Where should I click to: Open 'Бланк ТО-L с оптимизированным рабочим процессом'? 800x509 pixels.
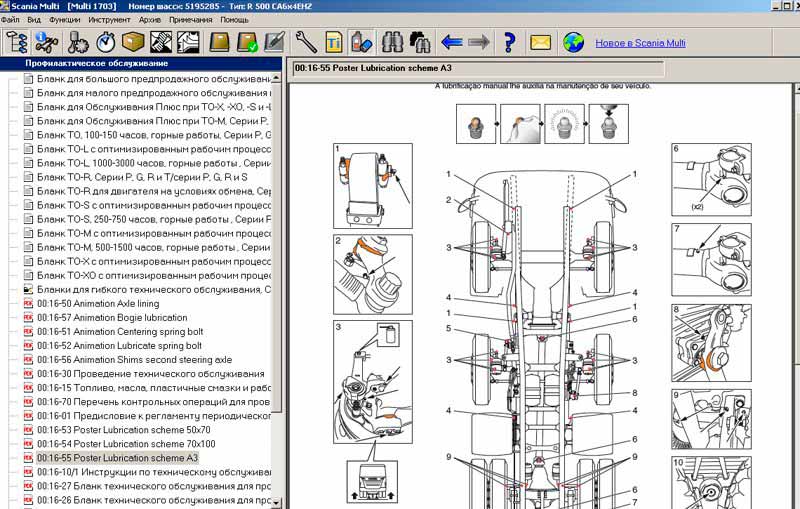pos(154,149)
